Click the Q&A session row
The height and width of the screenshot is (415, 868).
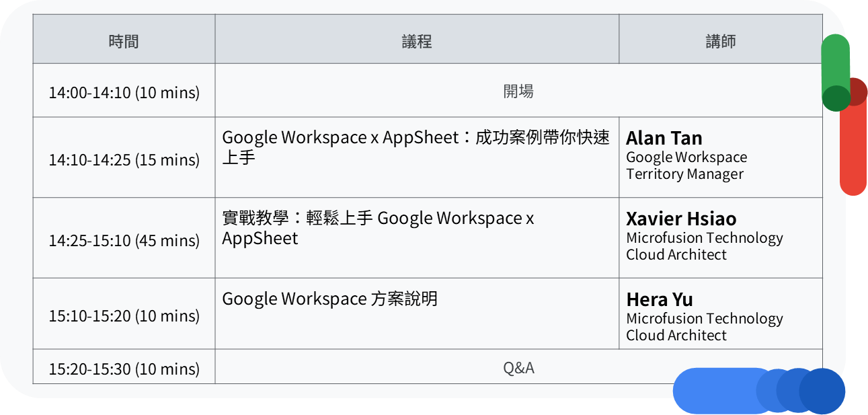point(518,368)
